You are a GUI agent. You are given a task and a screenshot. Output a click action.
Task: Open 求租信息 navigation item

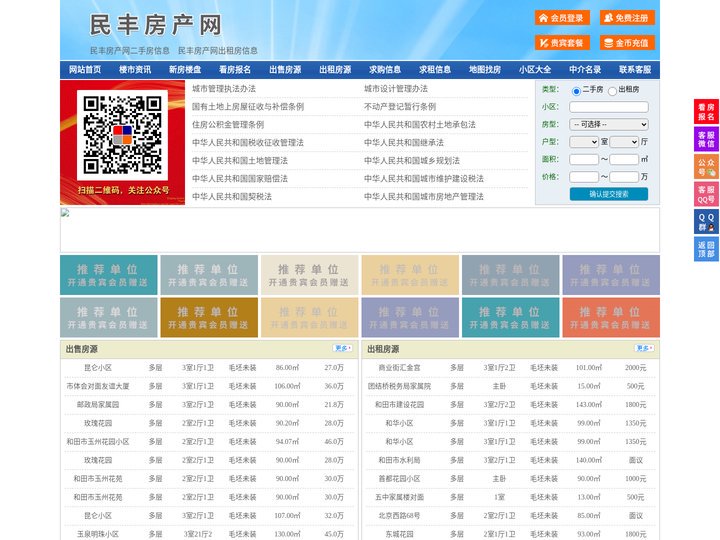click(x=435, y=70)
